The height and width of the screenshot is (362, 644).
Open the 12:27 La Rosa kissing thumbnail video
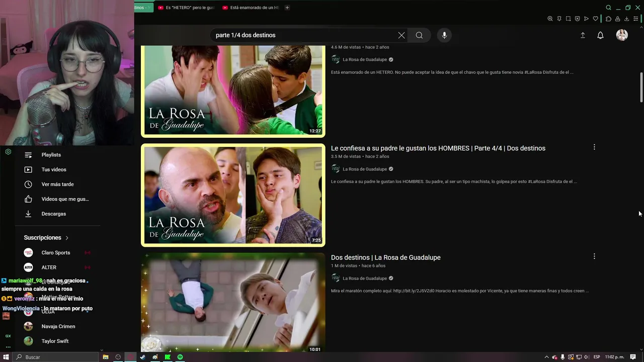point(233,90)
